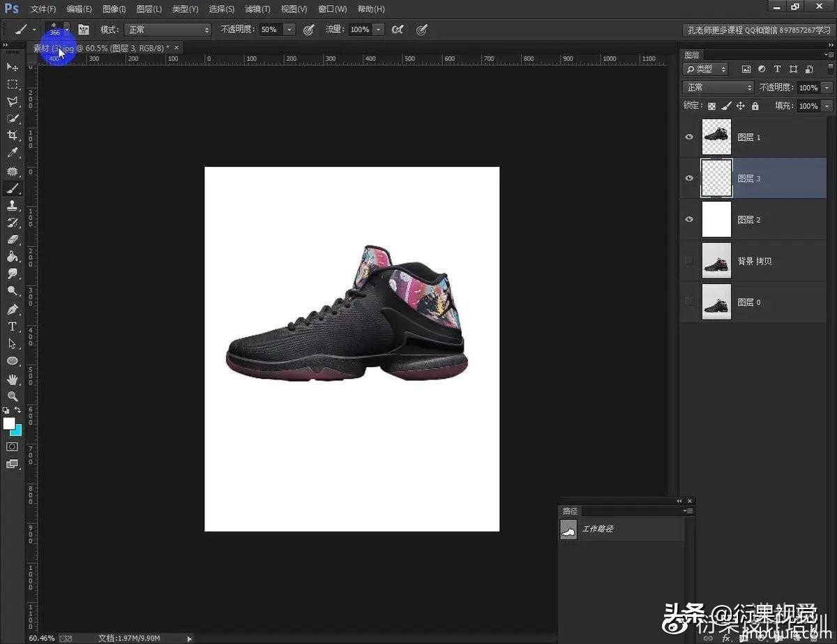Select the Polygonal Lasso tool
This screenshot has height=644, width=837.
pyautogui.click(x=12, y=102)
